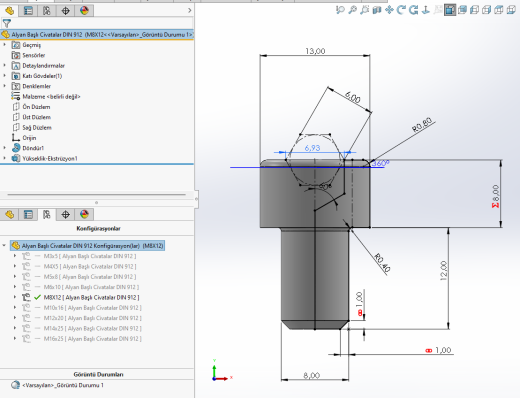Click the Rotate View icon
Screen dimensions: 520x398
pyautogui.click(x=401, y=10)
